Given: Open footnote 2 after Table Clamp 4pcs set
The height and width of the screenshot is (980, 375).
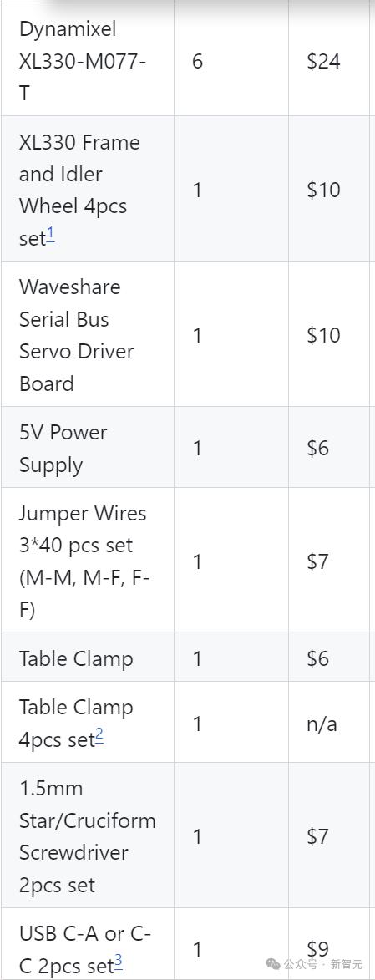Looking at the screenshot, I should click(x=99, y=738).
